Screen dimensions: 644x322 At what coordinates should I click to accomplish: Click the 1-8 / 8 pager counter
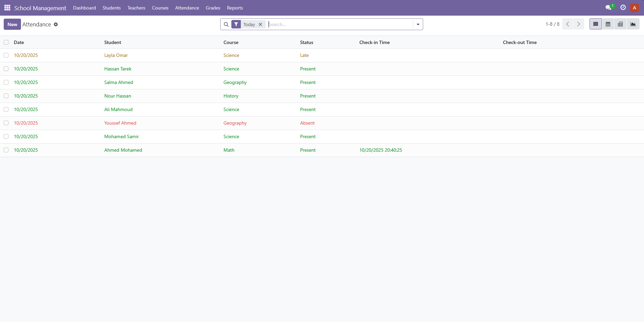(x=552, y=24)
